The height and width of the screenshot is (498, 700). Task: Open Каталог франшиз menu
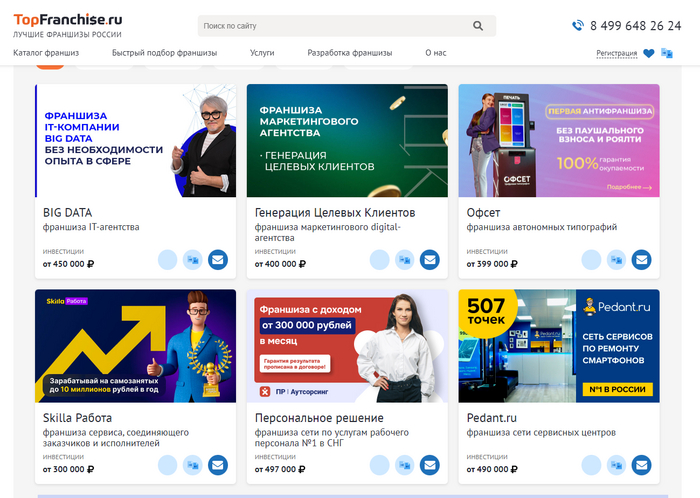(46, 53)
